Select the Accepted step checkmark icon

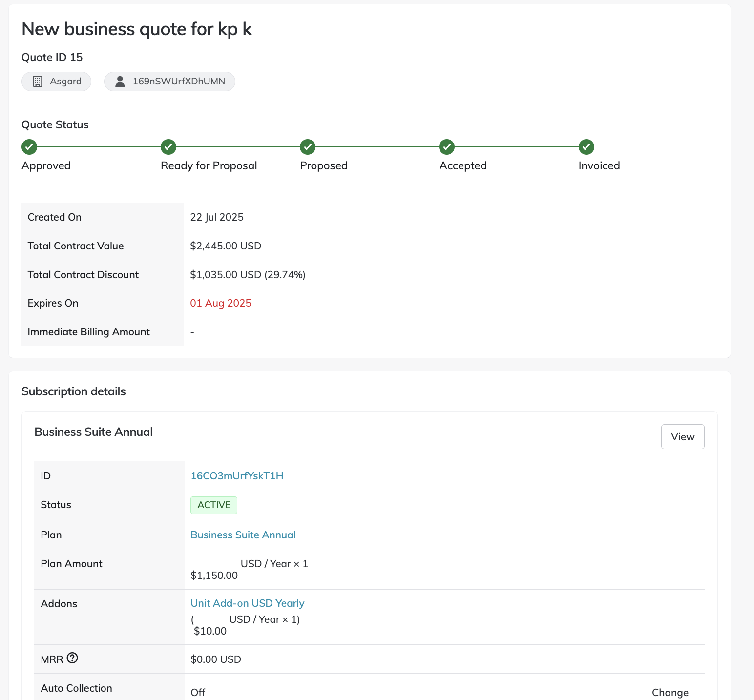[x=447, y=146]
